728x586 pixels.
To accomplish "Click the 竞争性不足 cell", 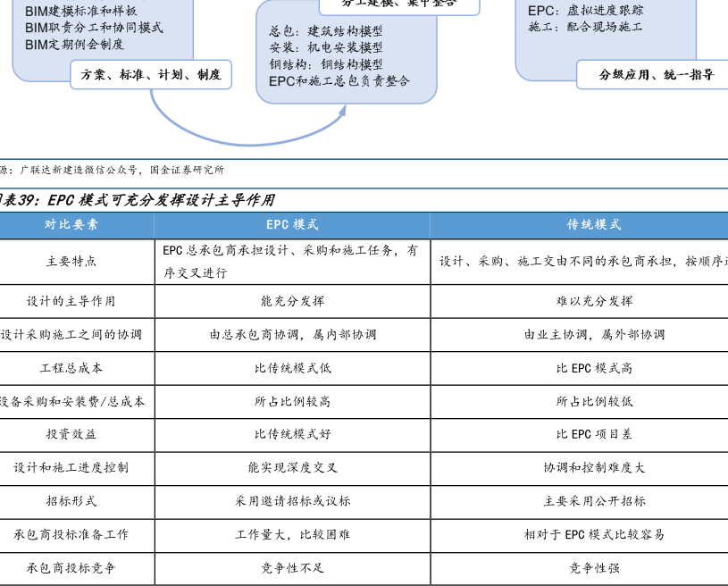I will point(292,567).
